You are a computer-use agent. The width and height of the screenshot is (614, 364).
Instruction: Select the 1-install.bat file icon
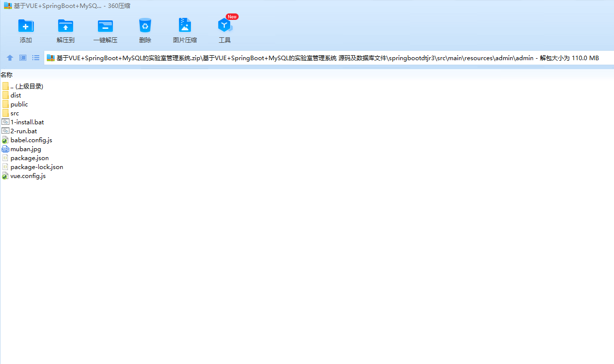coord(5,122)
